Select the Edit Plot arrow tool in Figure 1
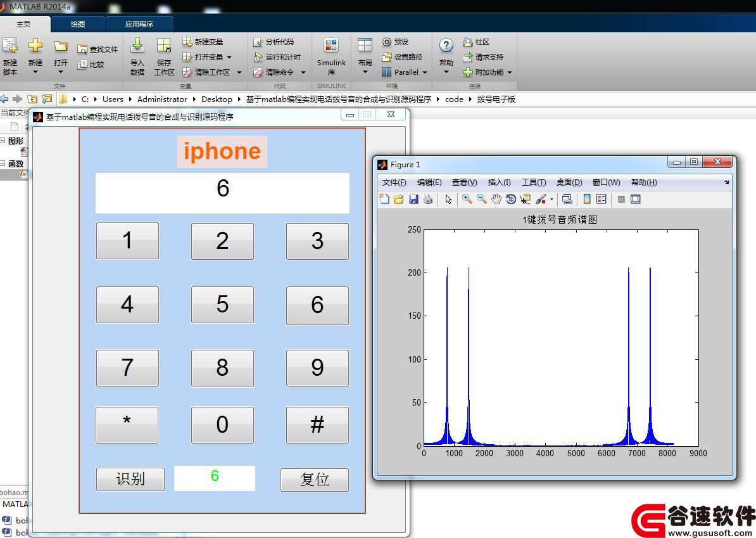Image resolution: width=756 pixels, height=538 pixels. (x=448, y=199)
